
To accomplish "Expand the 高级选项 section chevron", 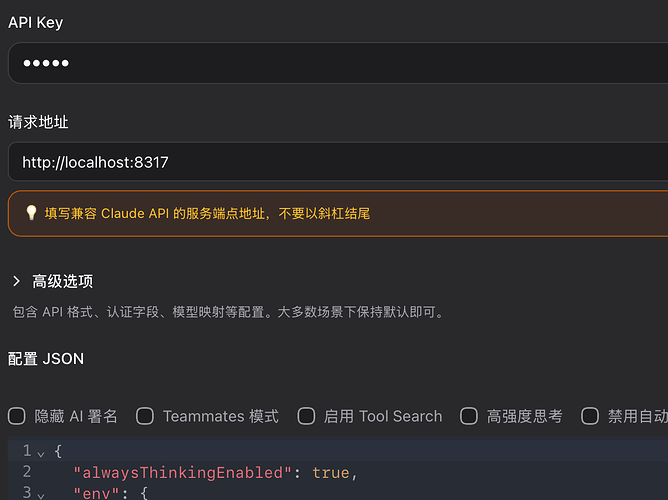I will pyautogui.click(x=17, y=281).
